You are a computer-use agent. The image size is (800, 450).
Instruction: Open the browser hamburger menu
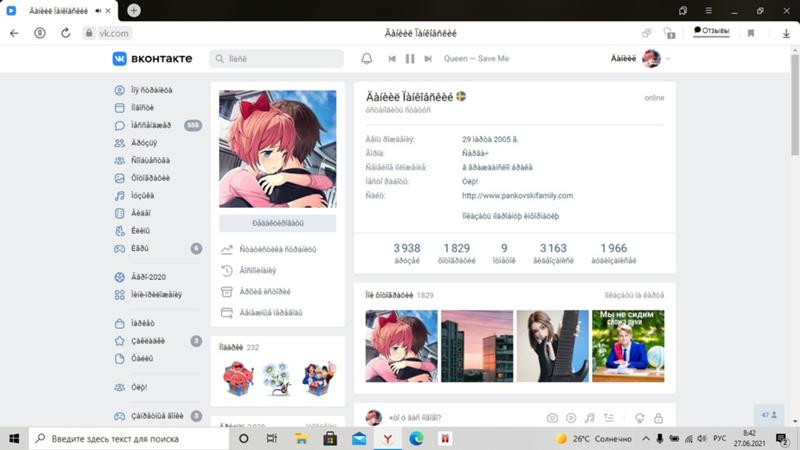pos(709,10)
